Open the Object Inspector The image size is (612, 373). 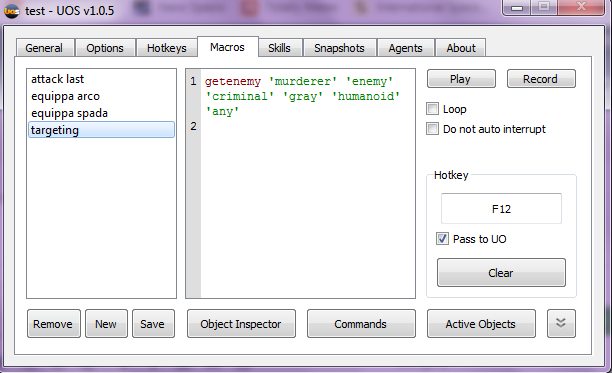tap(241, 323)
